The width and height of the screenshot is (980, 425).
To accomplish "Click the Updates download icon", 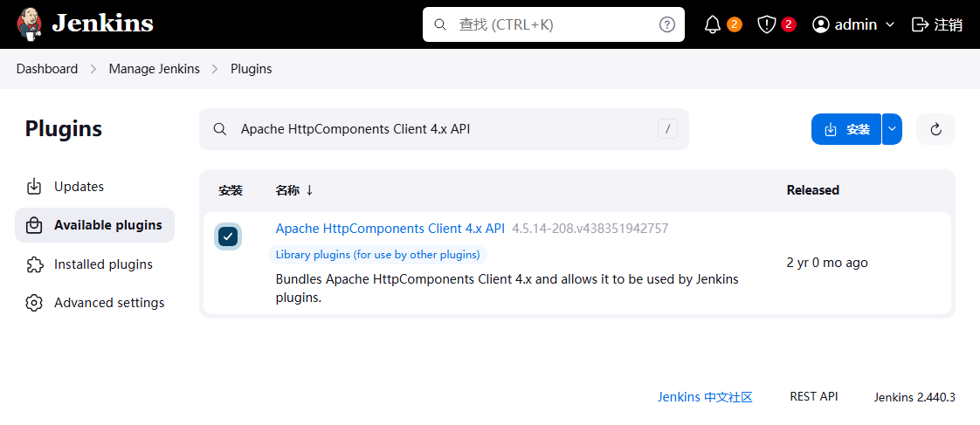I will tap(34, 187).
